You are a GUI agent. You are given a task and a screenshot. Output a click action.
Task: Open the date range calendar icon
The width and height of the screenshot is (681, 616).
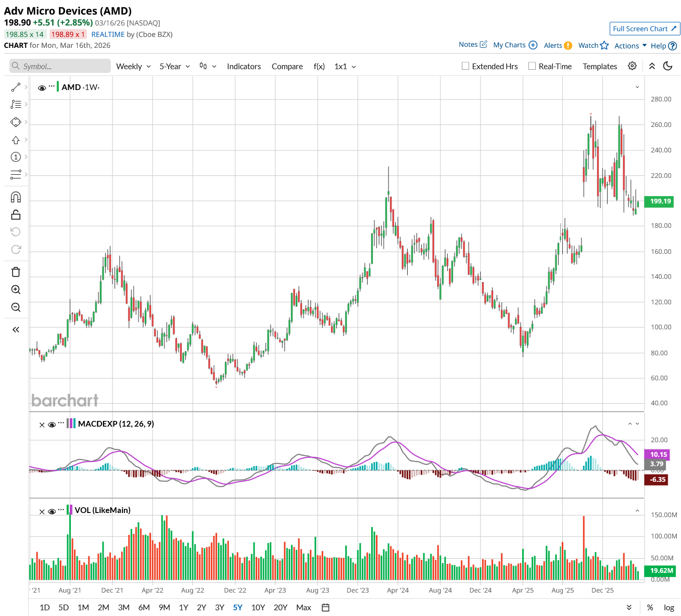[326, 607]
